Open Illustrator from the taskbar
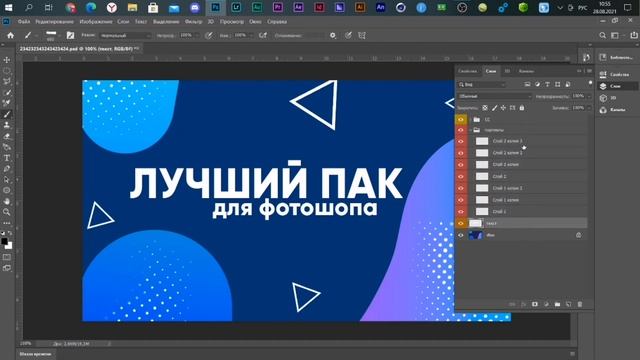The width and height of the screenshot is (640, 360). (x=360, y=7)
